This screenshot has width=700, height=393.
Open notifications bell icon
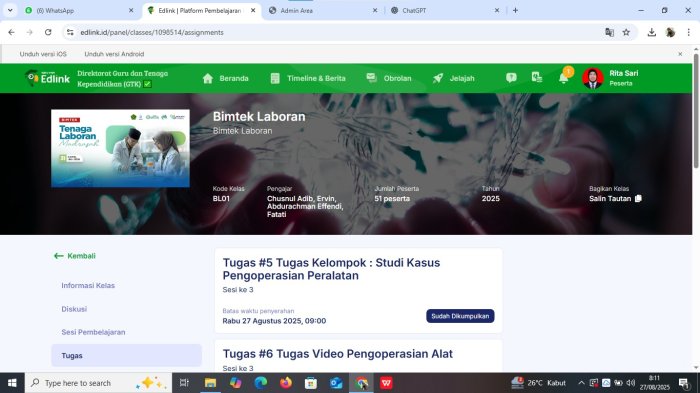[563, 78]
